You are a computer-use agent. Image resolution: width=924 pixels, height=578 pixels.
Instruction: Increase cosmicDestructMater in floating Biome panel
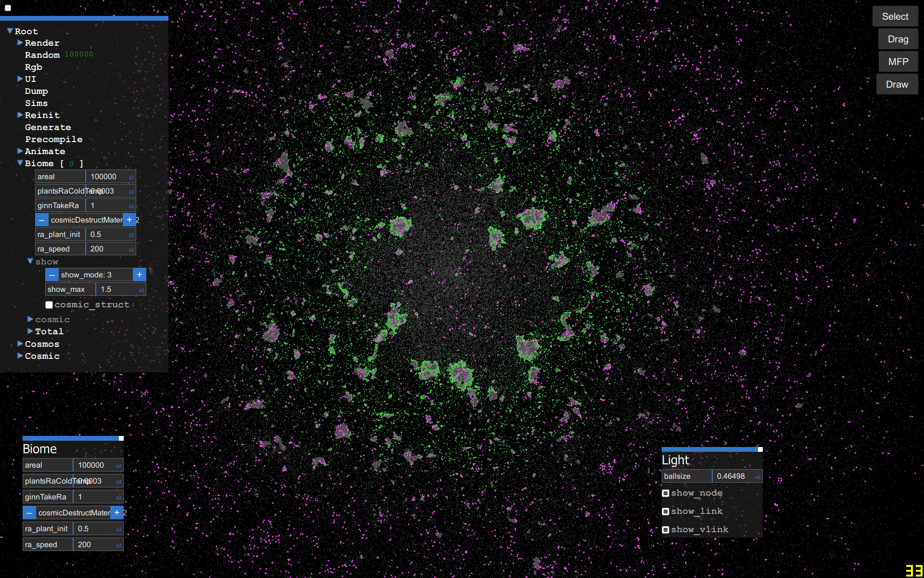[117, 513]
